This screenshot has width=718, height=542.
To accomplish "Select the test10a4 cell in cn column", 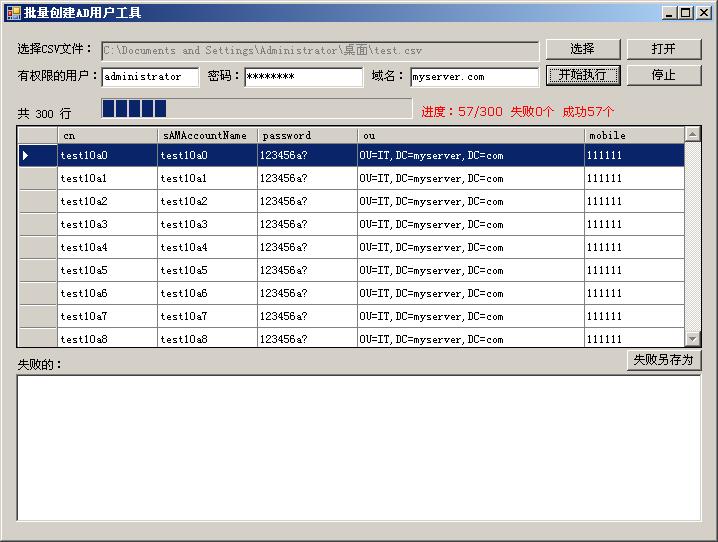I will click(x=107, y=247).
